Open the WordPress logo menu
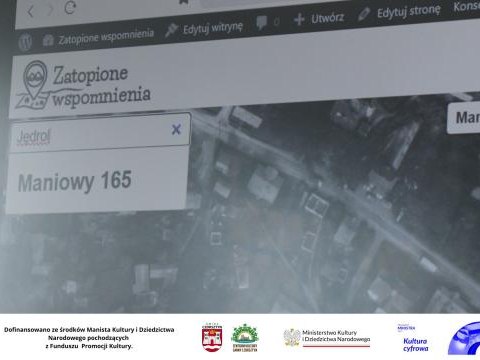Viewport: 480px width, 360px height. click(25, 42)
